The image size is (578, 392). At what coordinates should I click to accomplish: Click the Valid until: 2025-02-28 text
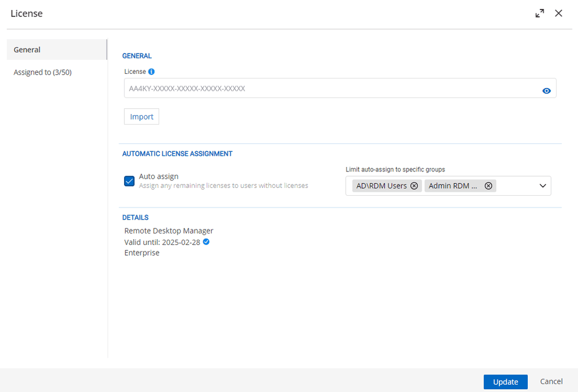[162, 242]
